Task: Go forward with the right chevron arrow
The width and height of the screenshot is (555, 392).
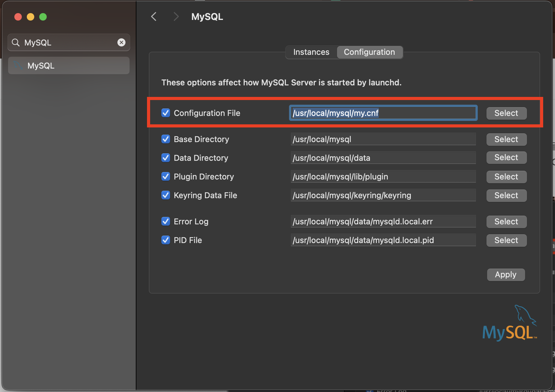Action: [x=176, y=17]
